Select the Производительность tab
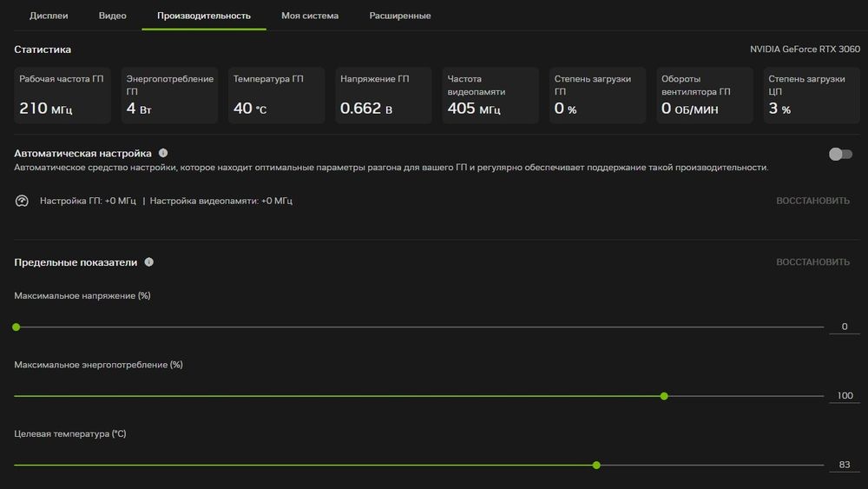The height and width of the screenshot is (489, 868). 204,16
